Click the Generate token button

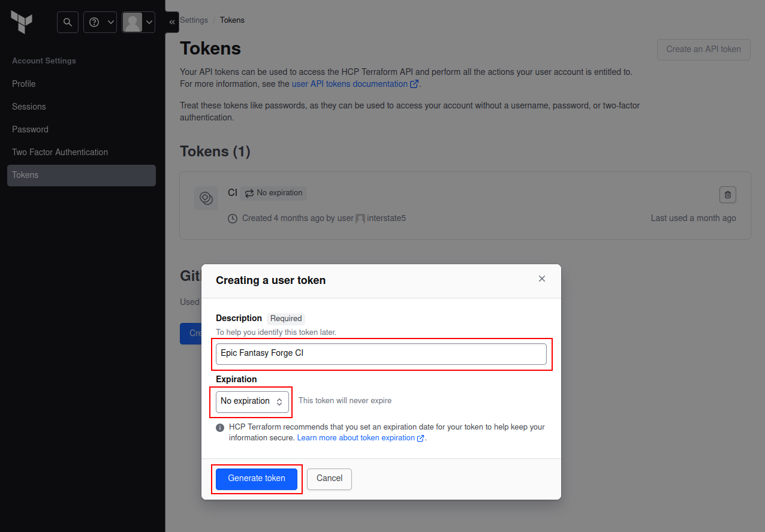(257, 479)
